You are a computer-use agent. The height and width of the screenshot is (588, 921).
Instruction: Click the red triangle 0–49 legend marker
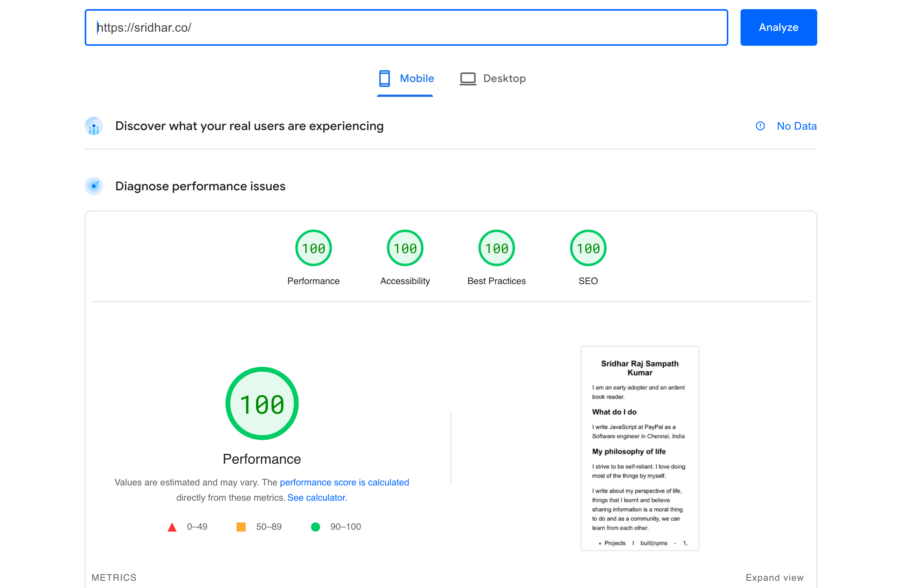pos(172,527)
